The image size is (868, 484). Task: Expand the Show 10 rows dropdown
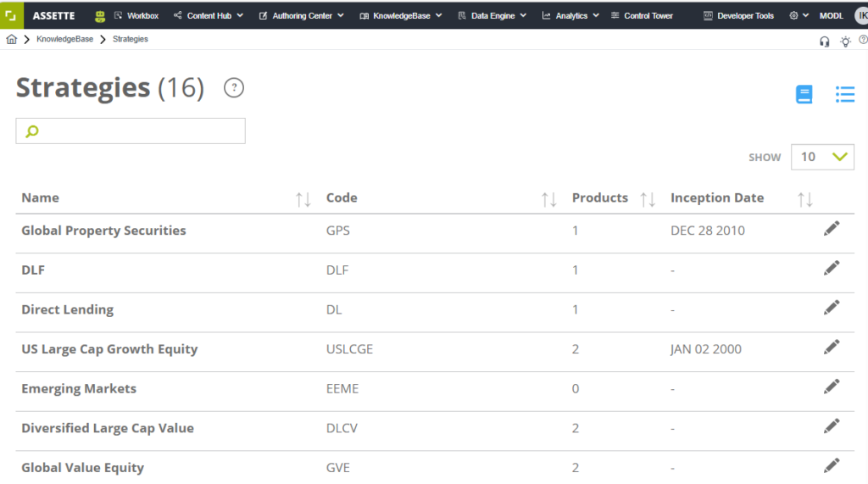pos(822,157)
